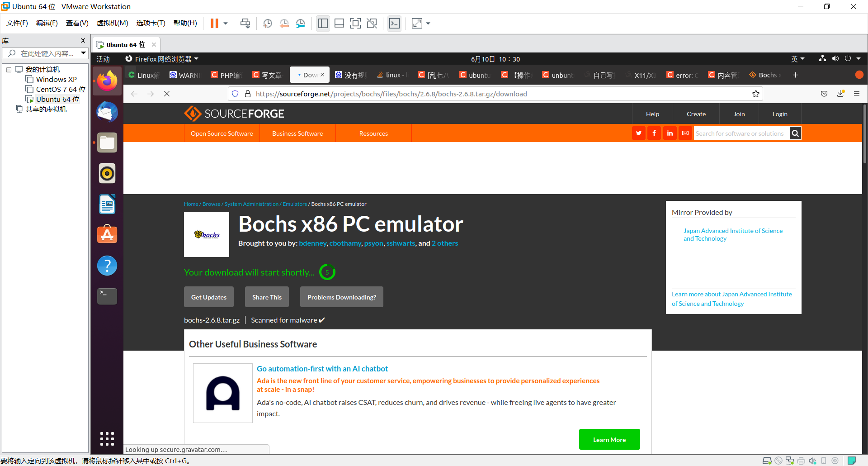Open the library search dropdown arrow

(x=84, y=53)
